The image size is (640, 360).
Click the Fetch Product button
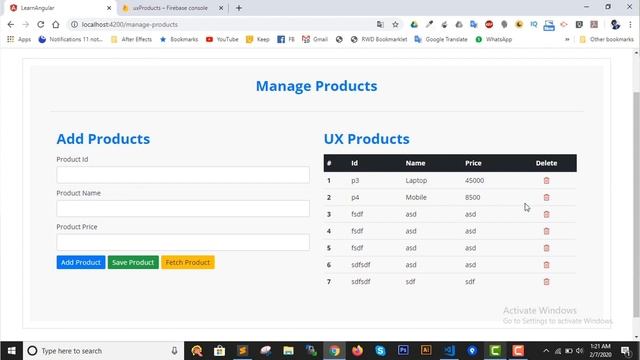[188, 262]
